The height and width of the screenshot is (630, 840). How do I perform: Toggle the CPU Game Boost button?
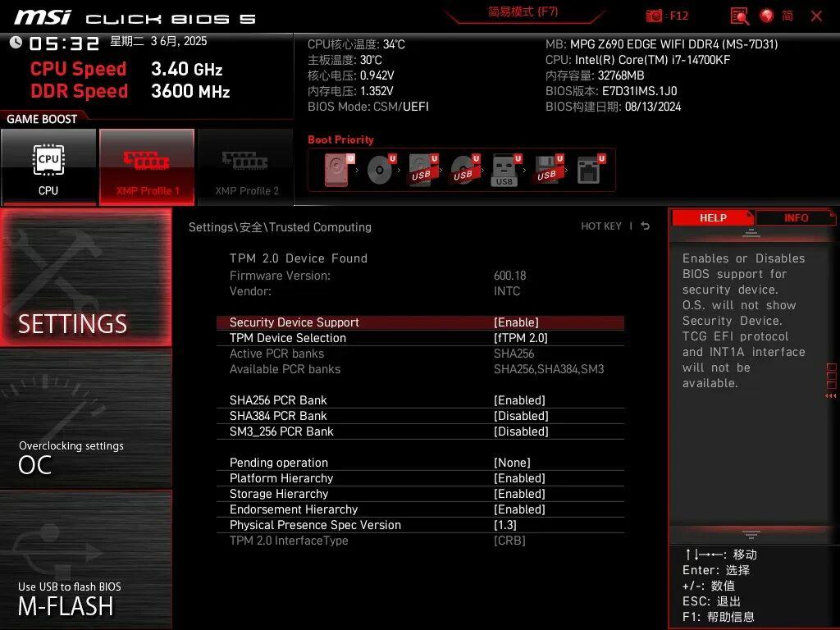tap(48, 167)
